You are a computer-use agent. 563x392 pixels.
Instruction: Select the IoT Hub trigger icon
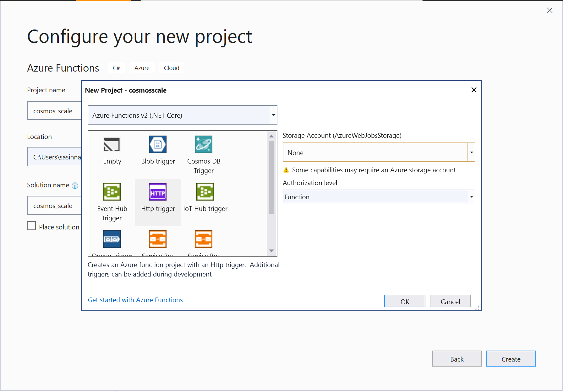coord(205,192)
